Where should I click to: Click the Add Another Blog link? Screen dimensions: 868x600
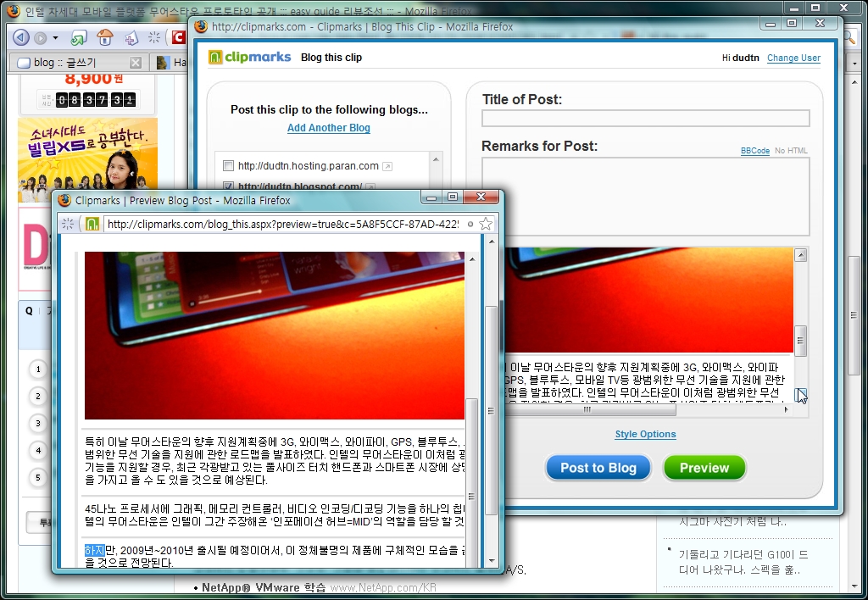point(328,128)
